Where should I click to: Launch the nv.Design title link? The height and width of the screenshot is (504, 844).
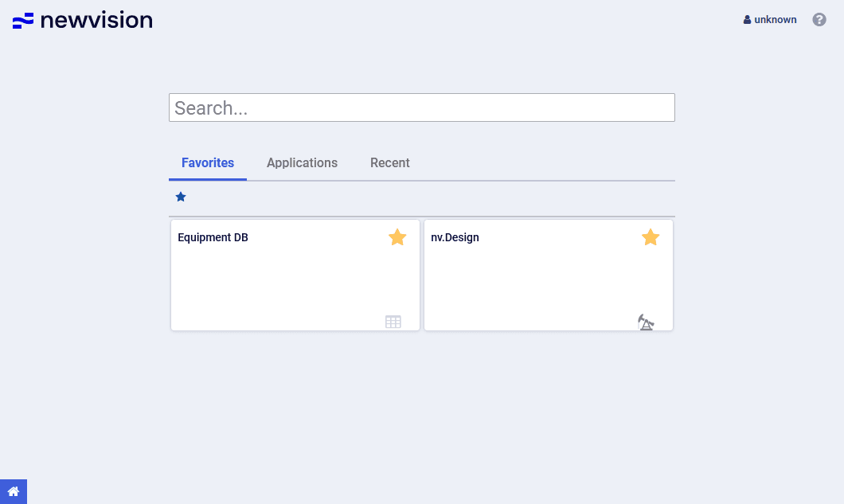455,237
